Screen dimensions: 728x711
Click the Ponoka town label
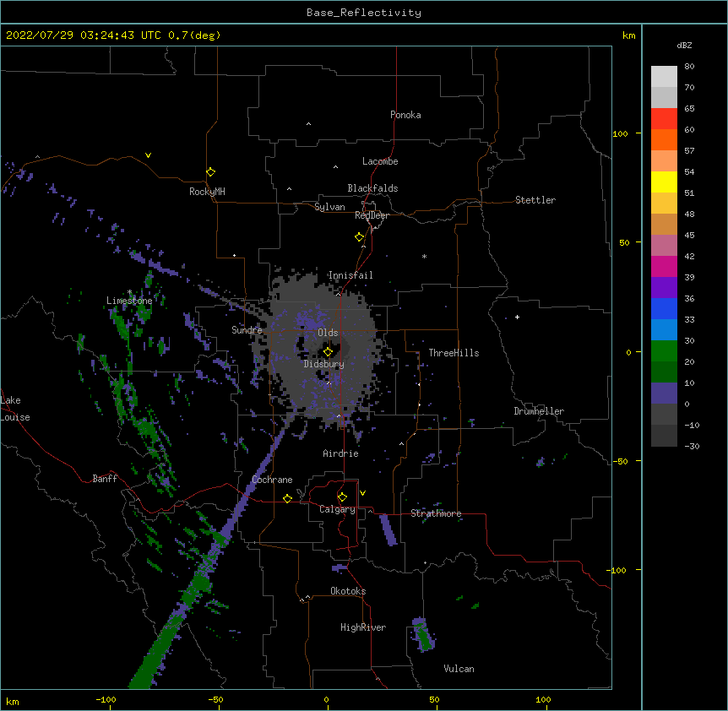(x=405, y=115)
